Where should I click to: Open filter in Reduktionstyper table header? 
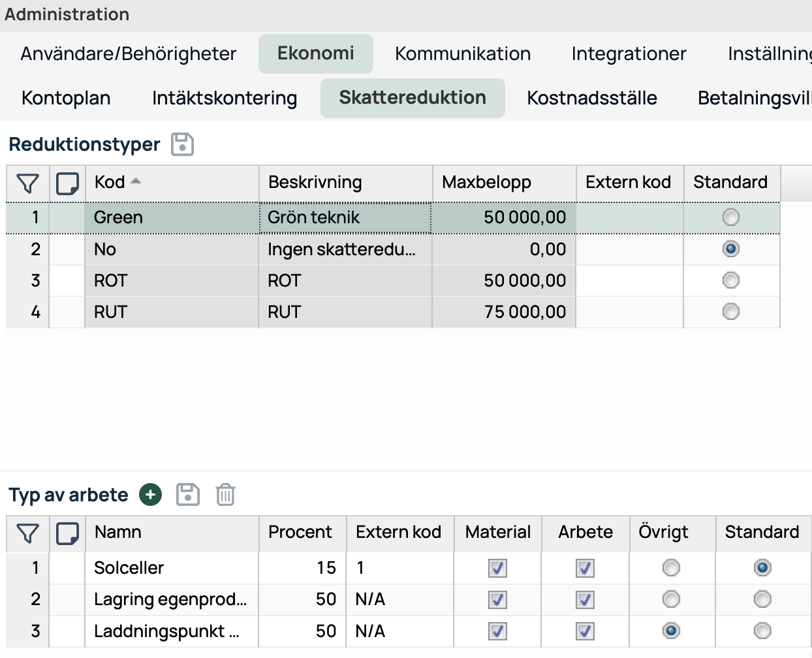tap(28, 183)
